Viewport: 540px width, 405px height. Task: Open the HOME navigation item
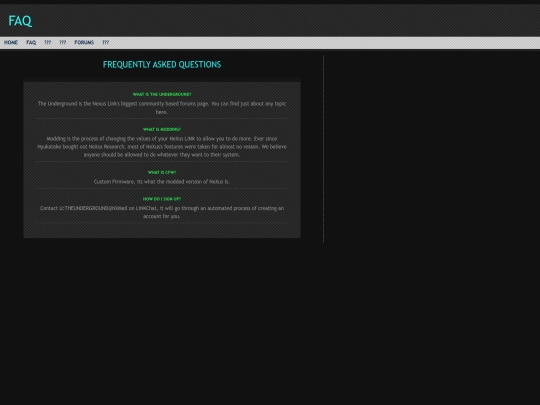pos(11,42)
